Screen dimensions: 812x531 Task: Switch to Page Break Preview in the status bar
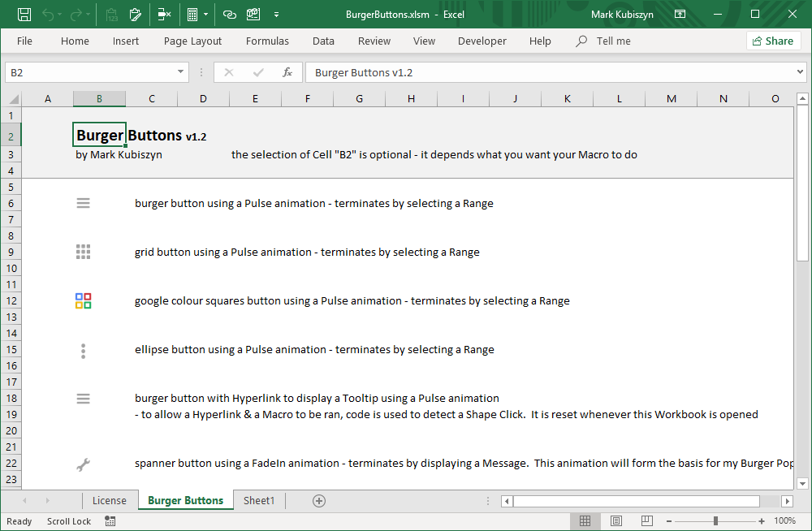(647, 521)
